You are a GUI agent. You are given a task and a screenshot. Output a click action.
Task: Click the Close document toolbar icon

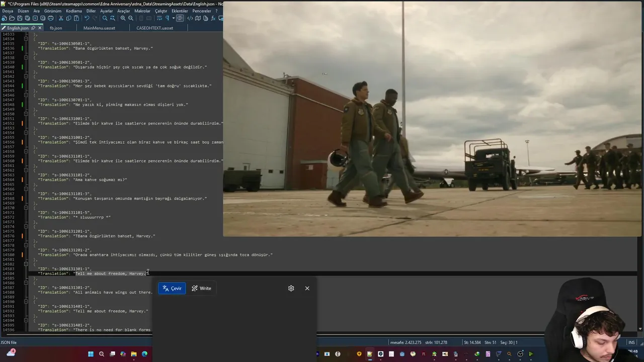(x=35, y=18)
